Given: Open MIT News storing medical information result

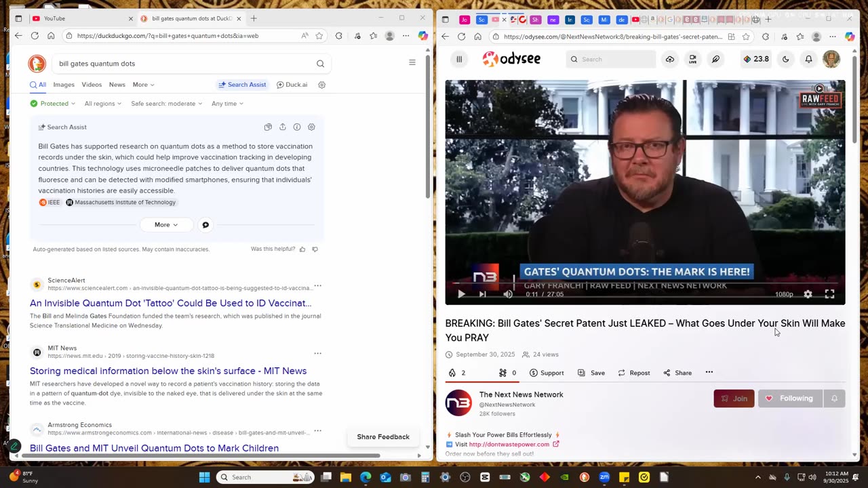Looking at the screenshot, I should pos(168,371).
